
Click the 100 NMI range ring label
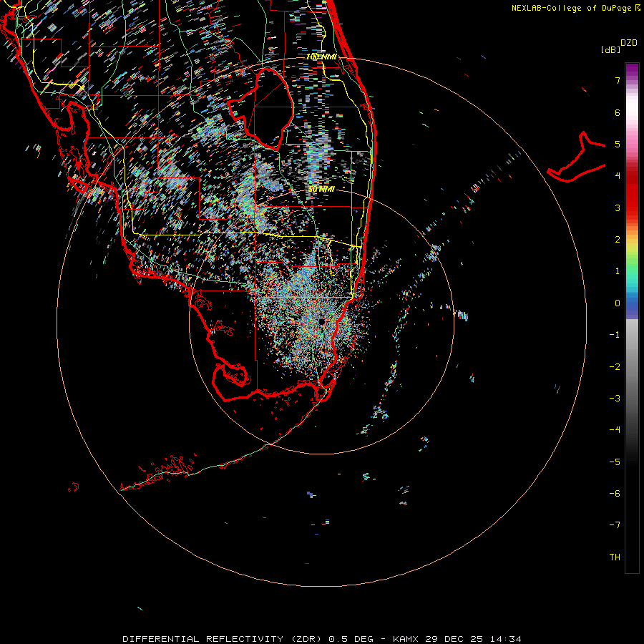321,57
